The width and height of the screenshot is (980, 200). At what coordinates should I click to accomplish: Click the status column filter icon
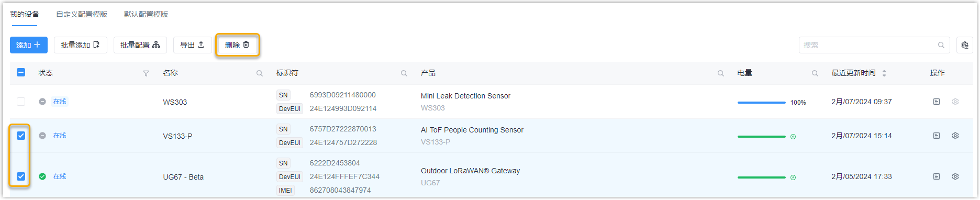pos(146,73)
